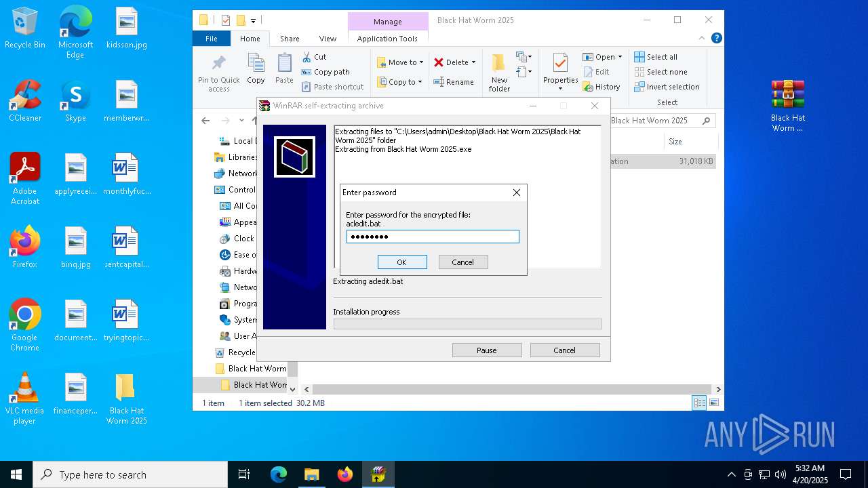868x488 pixels.
Task: Show hidden system tray icons
Action: 731,474
